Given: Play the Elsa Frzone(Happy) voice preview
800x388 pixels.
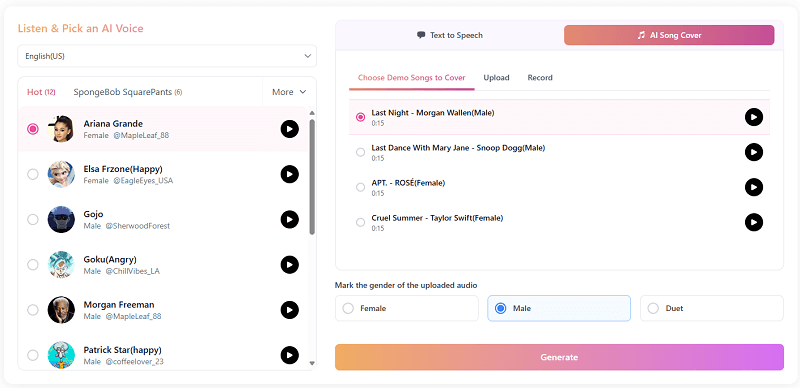Looking at the screenshot, I should point(290,175).
